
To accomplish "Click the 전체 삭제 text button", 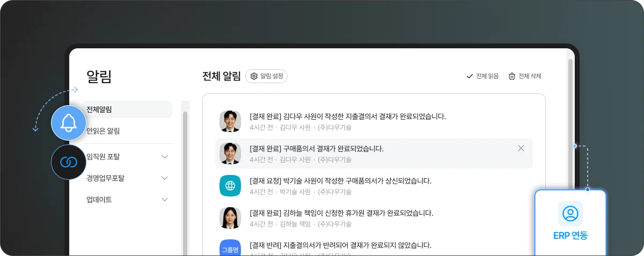I will pos(530,76).
